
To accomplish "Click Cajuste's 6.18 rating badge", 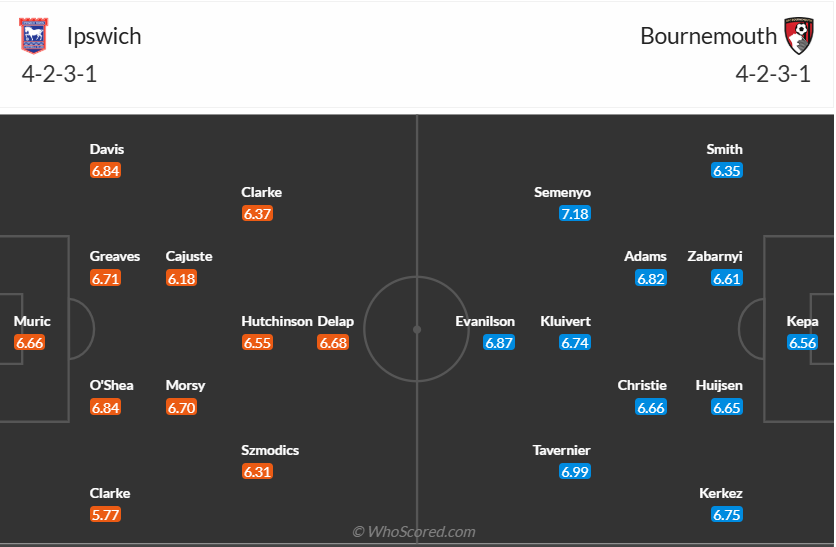I will point(181,279).
